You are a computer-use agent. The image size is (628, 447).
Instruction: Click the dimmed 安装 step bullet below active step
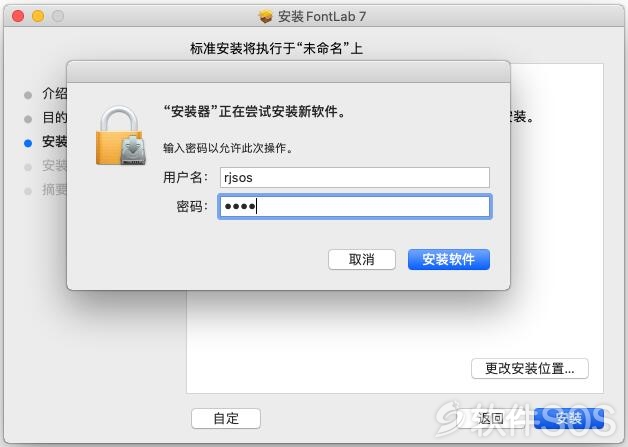[28, 167]
